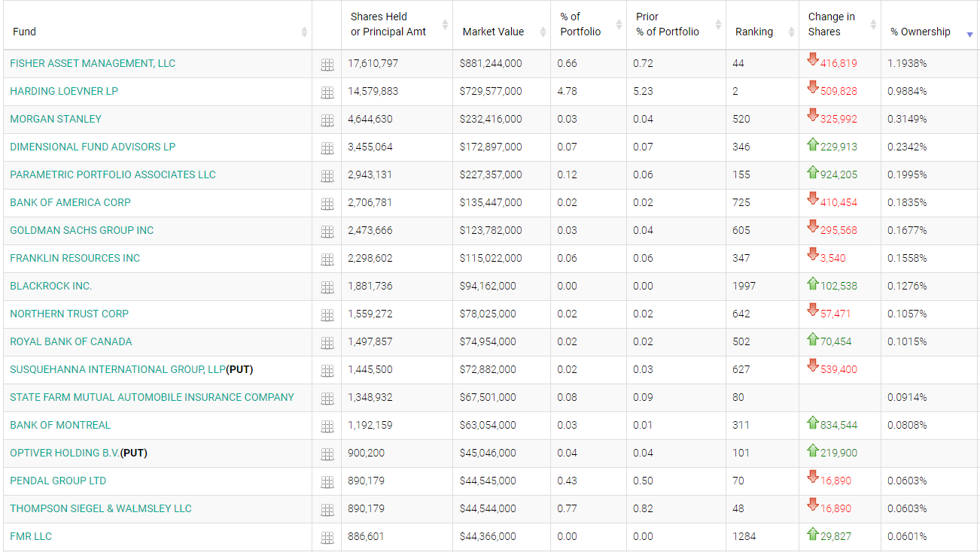The image size is (980, 552).
Task: Open grid icon for FMR LLC row
Action: tap(327, 538)
